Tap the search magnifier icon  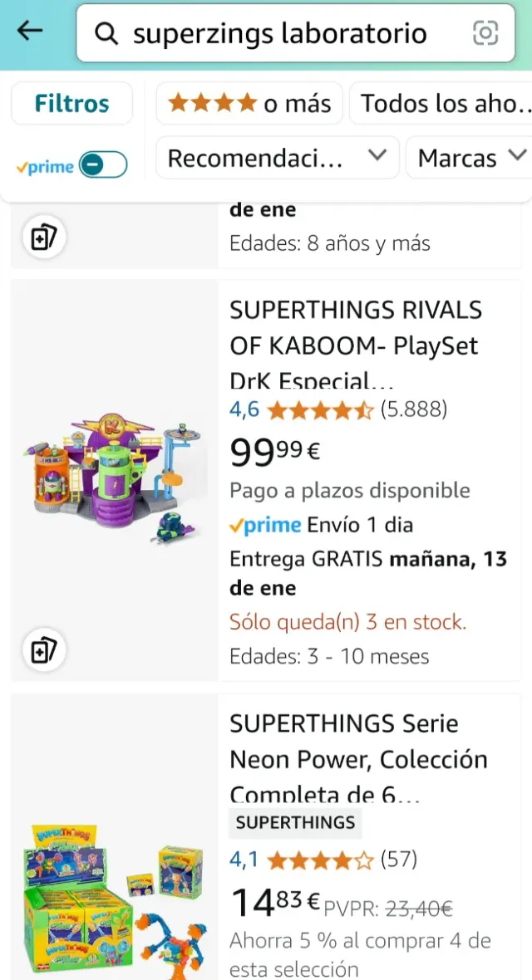click(x=106, y=33)
